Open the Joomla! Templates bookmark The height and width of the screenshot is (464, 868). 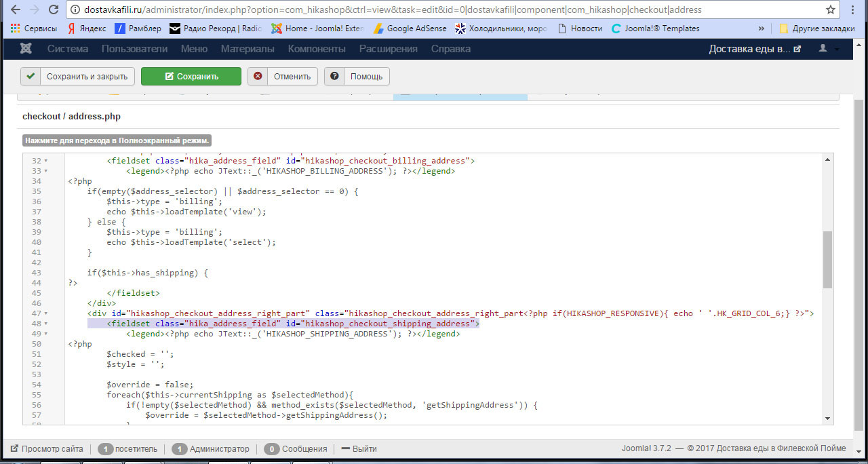[655, 28]
